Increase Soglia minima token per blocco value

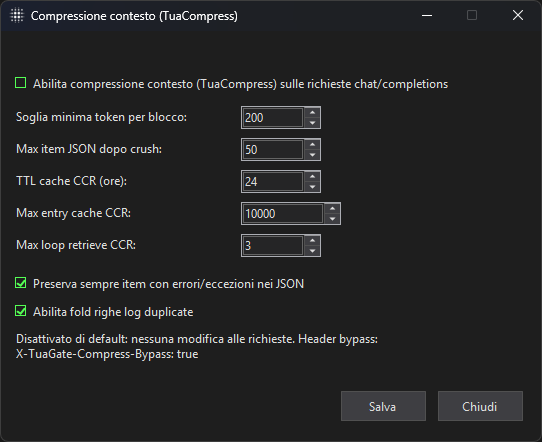point(312,113)
